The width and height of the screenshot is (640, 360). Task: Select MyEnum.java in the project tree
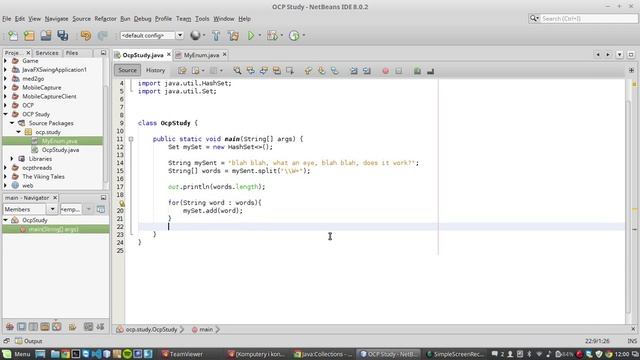[x=59, y=141]
